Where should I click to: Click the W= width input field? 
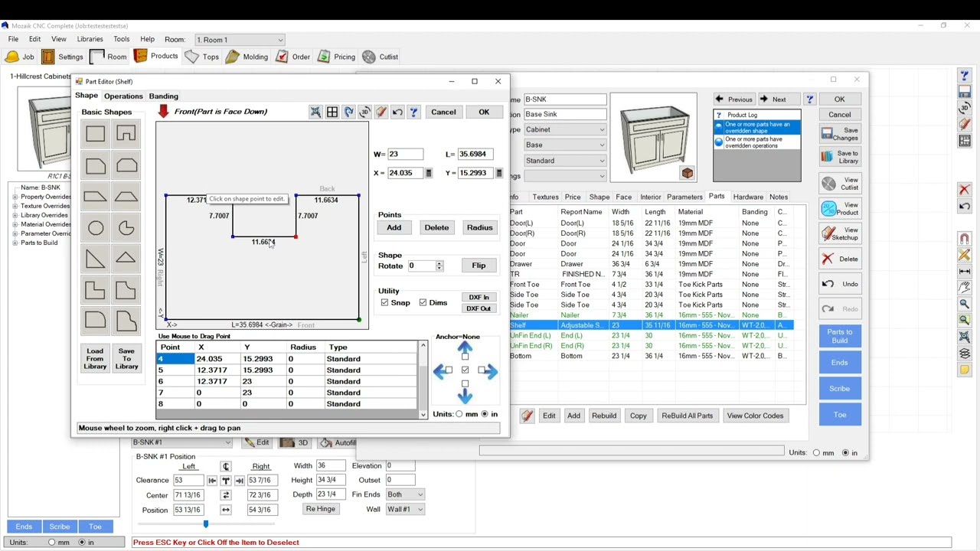coord(405,154)
